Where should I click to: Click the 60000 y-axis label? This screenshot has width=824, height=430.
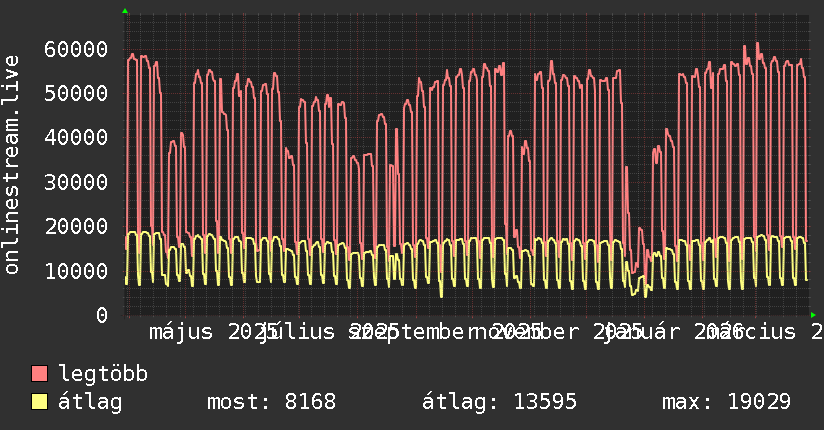pyautogui.click(x=77, y=49)
